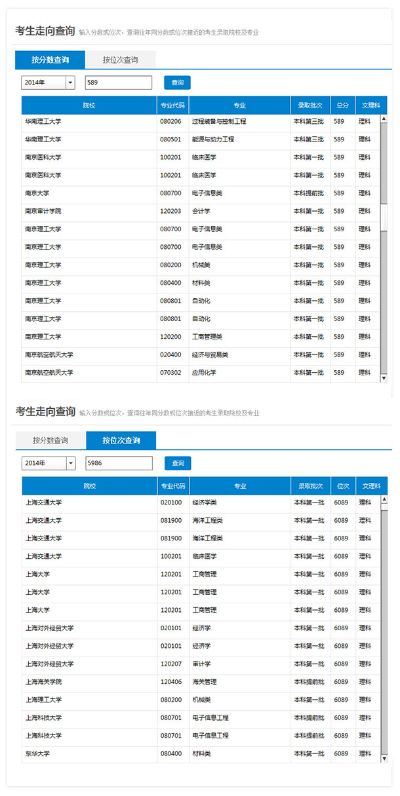
Task: Click the 上海理工大学 cell
Action: [44, 700]
